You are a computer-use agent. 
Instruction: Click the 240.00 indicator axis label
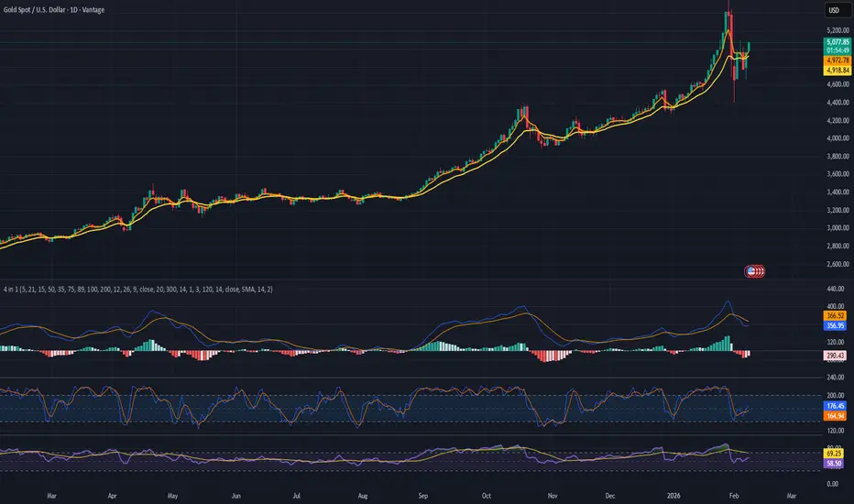point(836,377)
